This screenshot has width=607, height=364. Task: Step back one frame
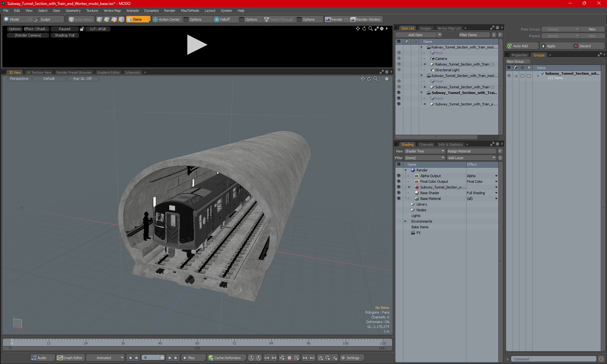[137, 358]
